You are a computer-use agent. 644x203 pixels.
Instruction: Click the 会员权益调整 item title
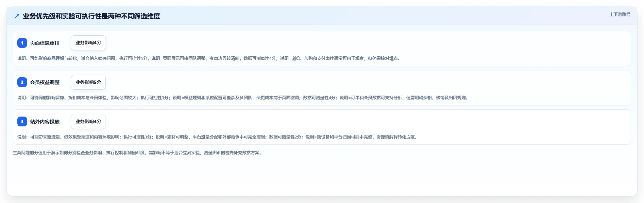coord(45,82)
